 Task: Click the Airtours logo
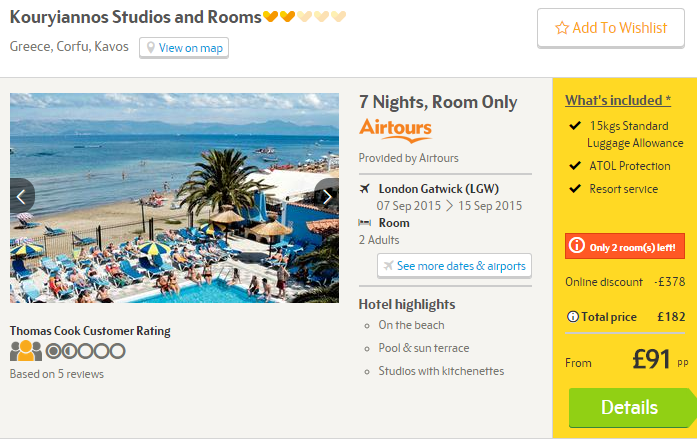click(x=395, y=130)
